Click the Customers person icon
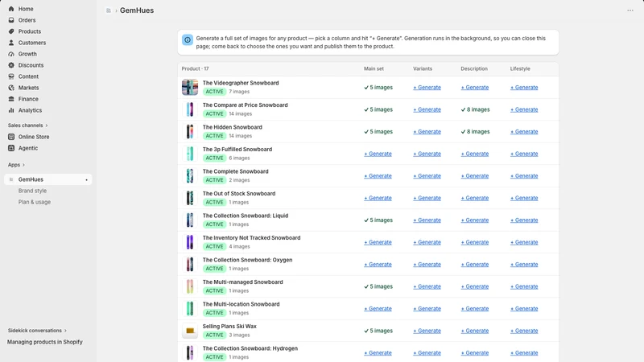This screenshot has height=362, width=644. [x=11, y=43]
